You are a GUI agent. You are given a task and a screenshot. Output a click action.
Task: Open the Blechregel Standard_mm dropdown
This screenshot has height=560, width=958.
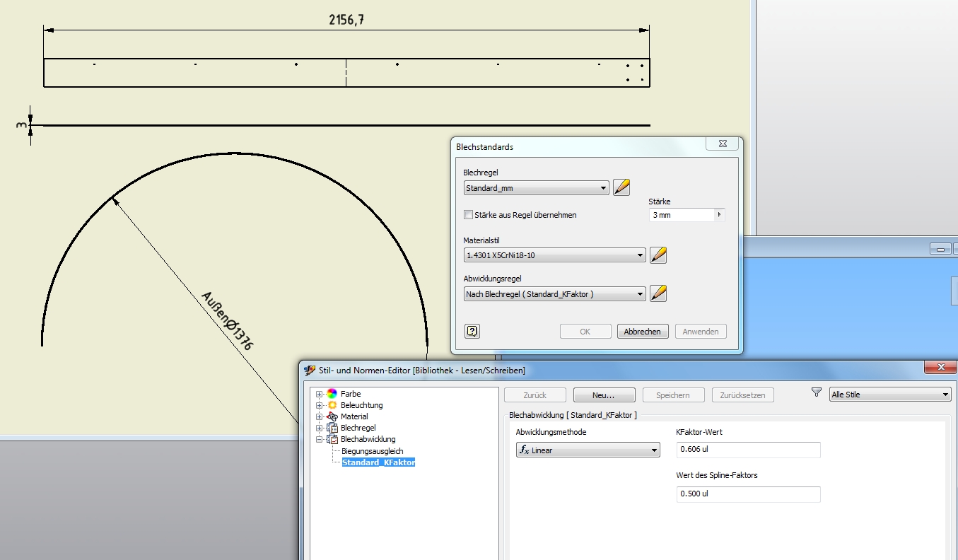(537, 188)
